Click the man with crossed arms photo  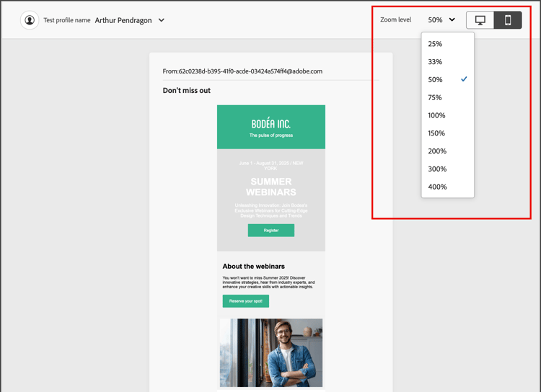(271, 352)
